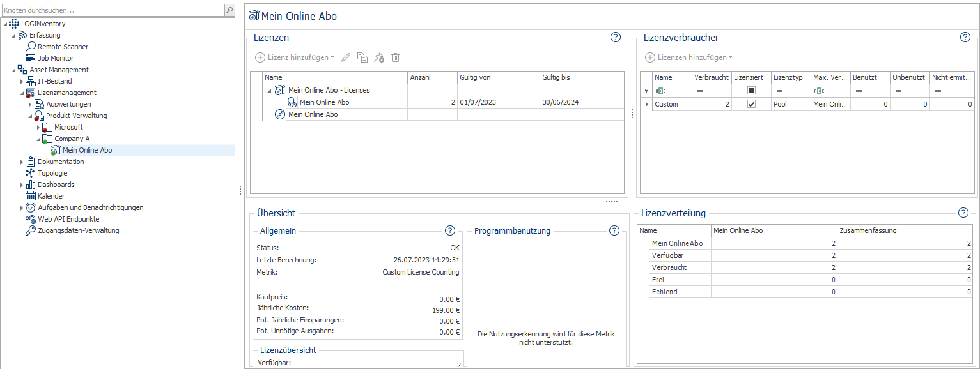Image resolution: width=980 pixels, height=369 pixels.
Task: Click the Erfassung signal icon in the tree
Action: click(x=22, y=35)
